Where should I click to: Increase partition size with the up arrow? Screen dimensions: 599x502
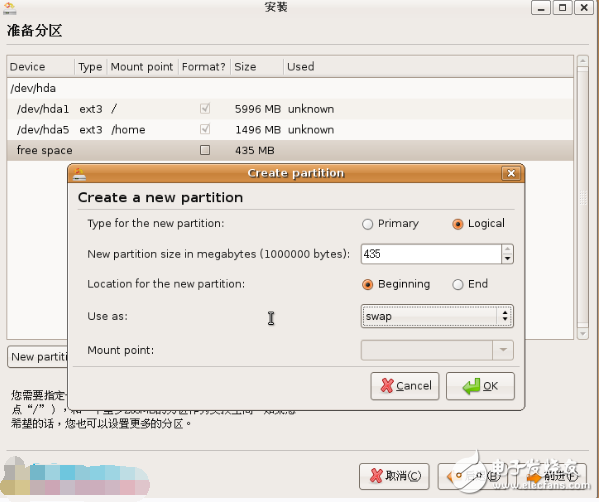pos(507,249)
